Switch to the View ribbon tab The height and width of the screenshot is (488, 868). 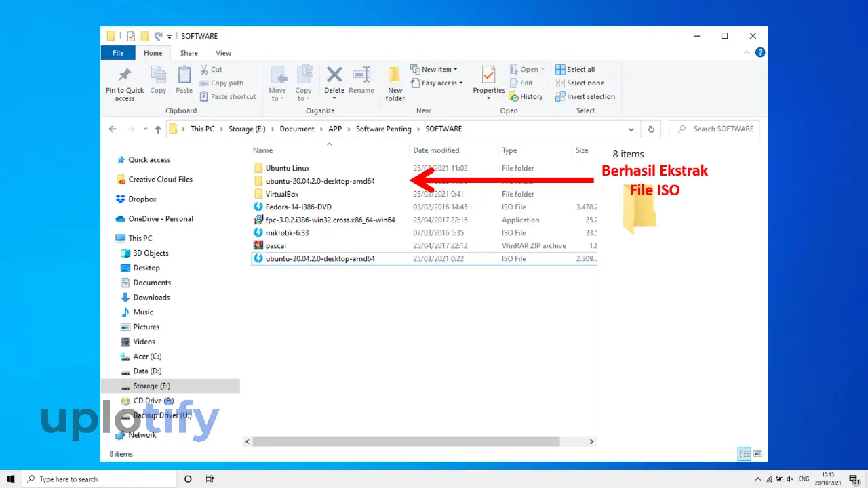click(x=224, y=53)
